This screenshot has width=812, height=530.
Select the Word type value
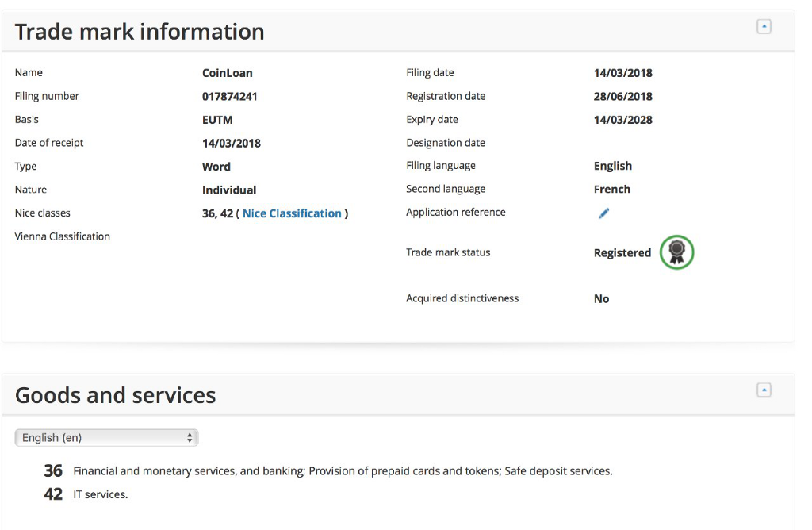click(x=216, y=167)
